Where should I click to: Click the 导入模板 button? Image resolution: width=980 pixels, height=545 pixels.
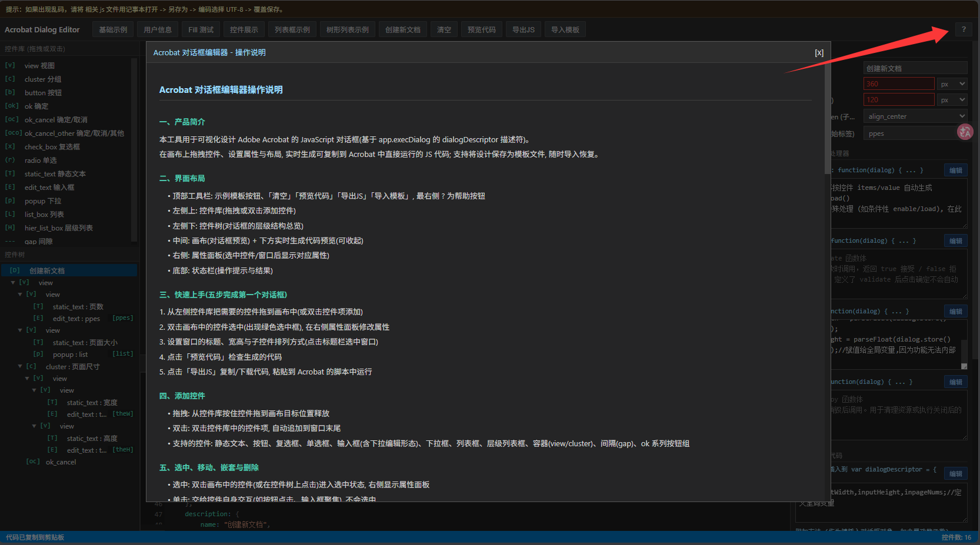coord(565,29)
